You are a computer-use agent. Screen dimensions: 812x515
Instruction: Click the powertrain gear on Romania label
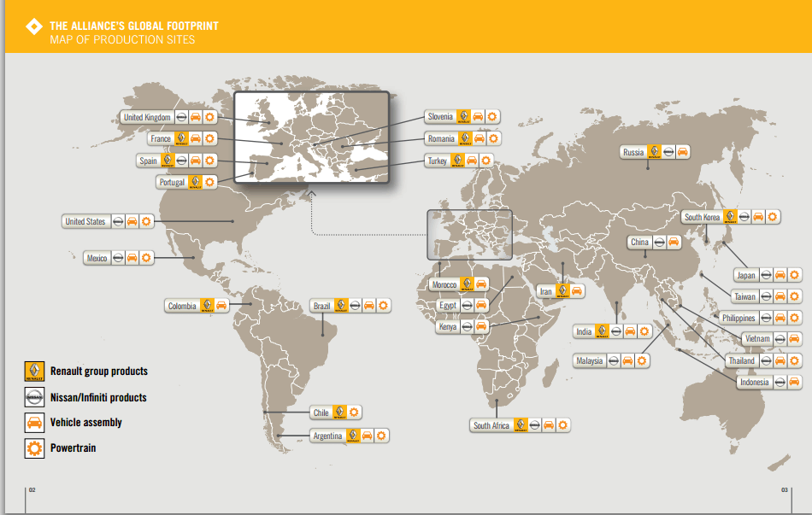click(x=493, y=138)
